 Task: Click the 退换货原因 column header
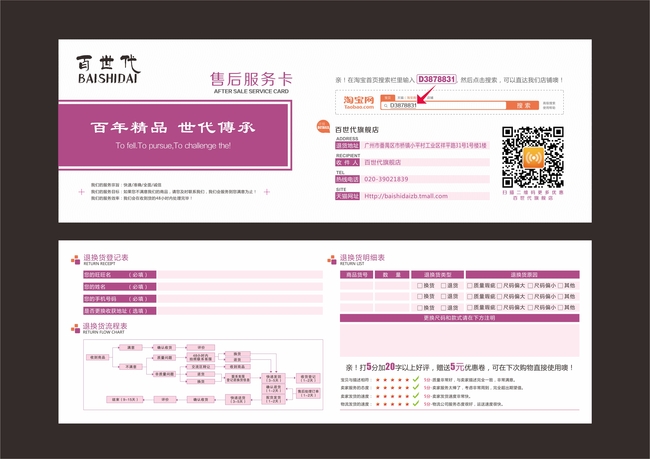tap(523, 274)
